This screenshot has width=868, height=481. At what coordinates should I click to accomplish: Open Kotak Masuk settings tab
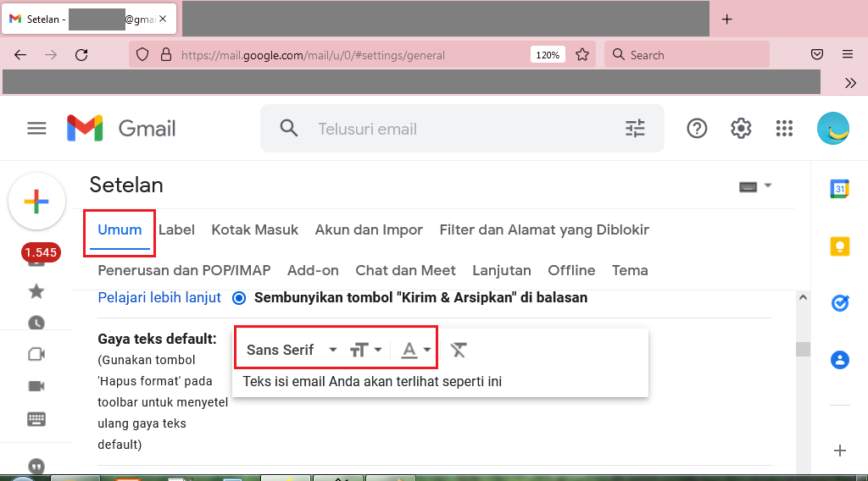pyautogui.click(x=254, y=230)
